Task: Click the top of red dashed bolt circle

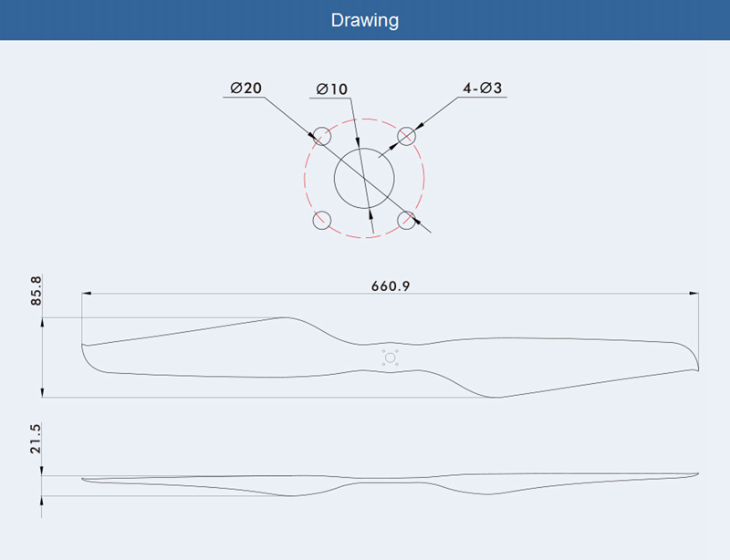Action: pyautogui.click(x=364, y=119)
